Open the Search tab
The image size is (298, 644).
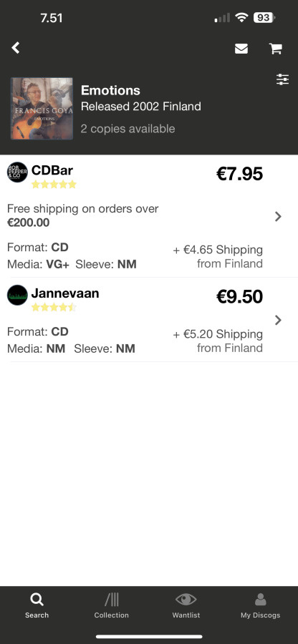[37, 605]
